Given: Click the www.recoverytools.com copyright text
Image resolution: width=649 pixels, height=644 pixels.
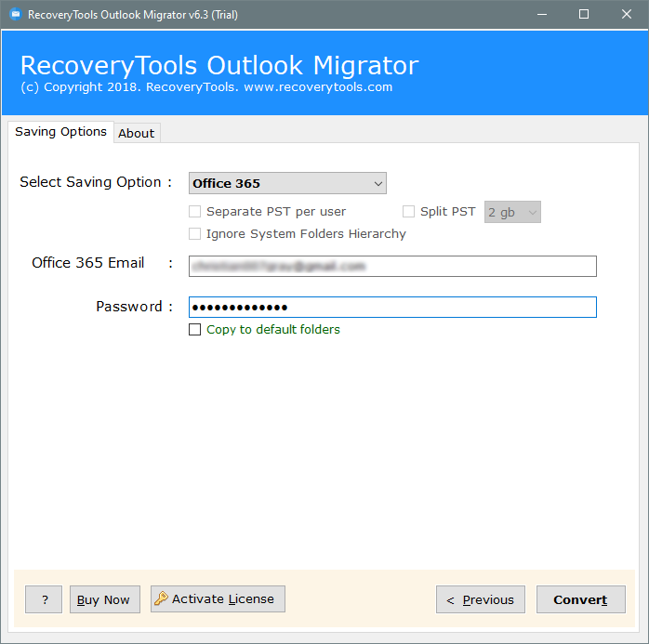Looking at the screenshot, I should click(318, 86).
